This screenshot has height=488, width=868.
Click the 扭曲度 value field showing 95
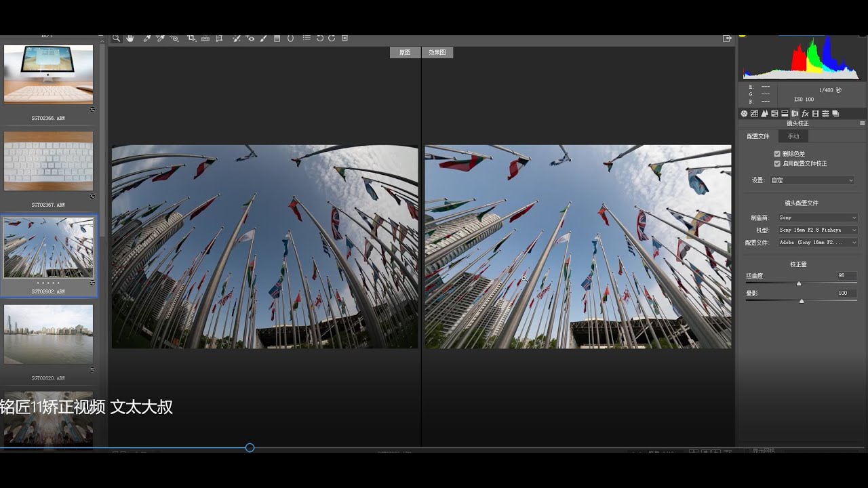coord(847,276)
